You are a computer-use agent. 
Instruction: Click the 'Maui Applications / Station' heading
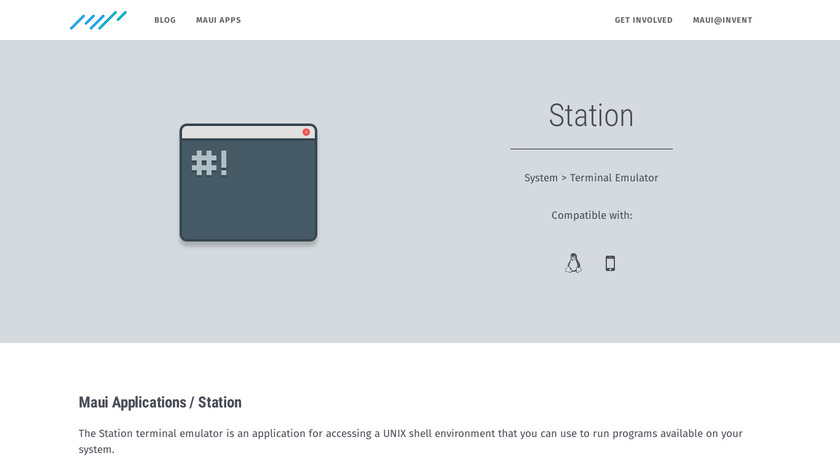[160, 402]
